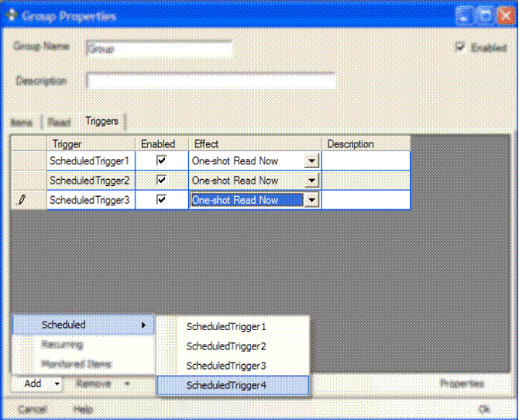
Task: Choose ScheduledTrigger1 from the submenu
Action: coord(226,326)
